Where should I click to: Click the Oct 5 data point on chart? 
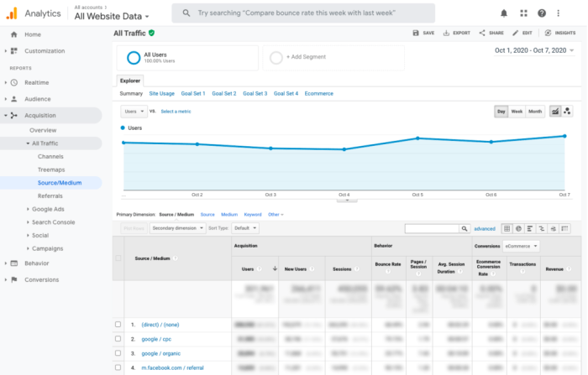(x=417, y=138)
